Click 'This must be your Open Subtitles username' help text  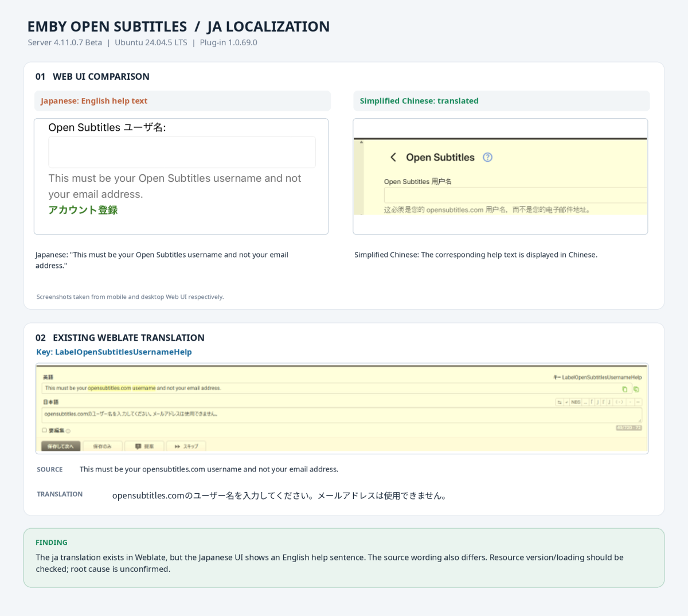click(175, 186)
